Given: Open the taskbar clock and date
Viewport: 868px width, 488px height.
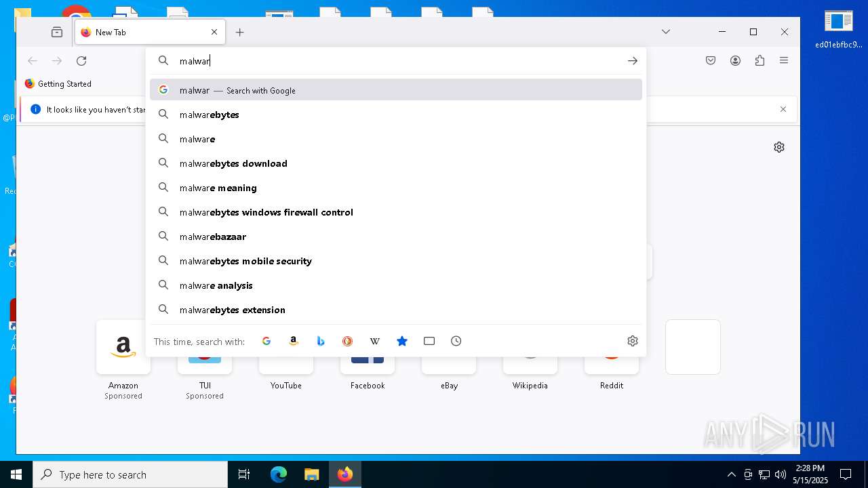Looking at the screenshot, I should tap(810, 474).
